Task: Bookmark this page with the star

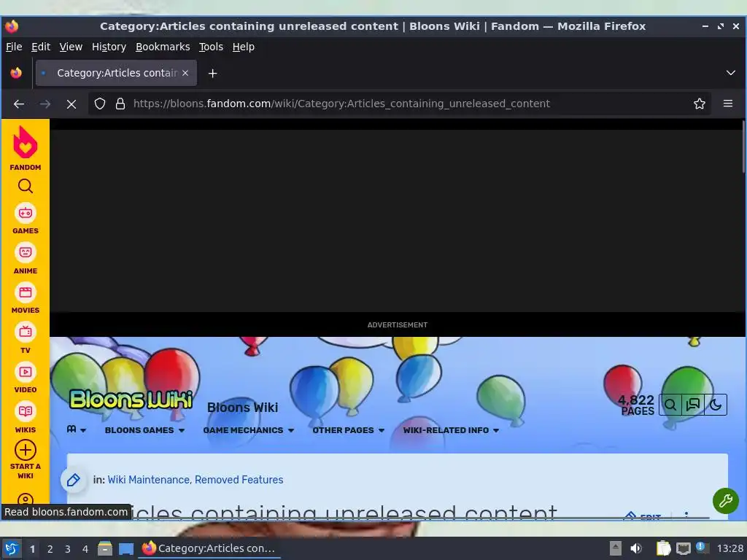Action: (x=699, y=104)
